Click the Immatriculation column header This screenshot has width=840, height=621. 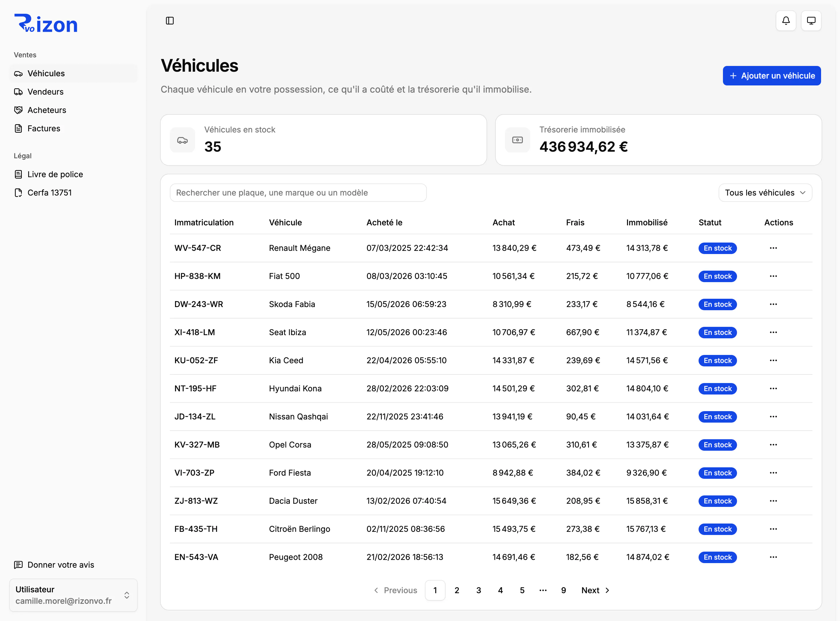[204, 222]
